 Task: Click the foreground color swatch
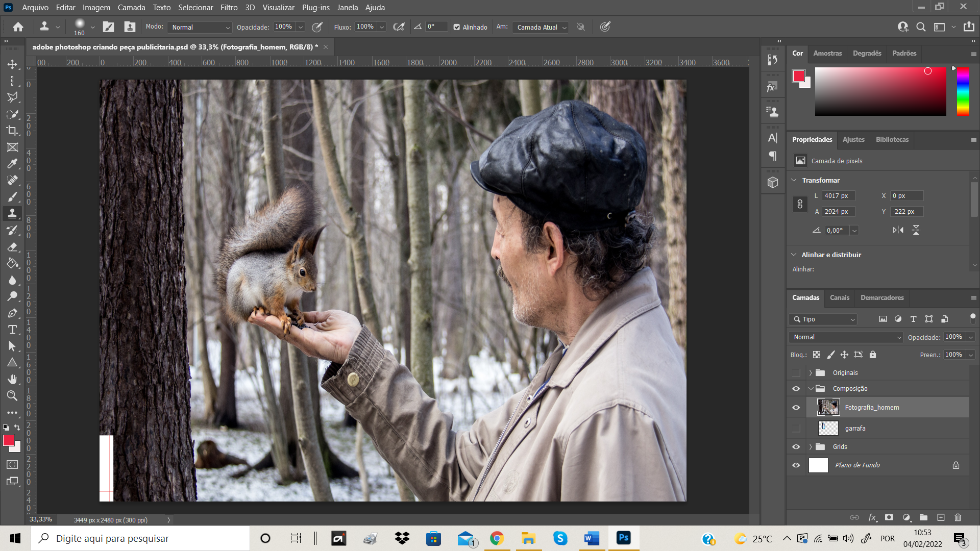point(9,440)
